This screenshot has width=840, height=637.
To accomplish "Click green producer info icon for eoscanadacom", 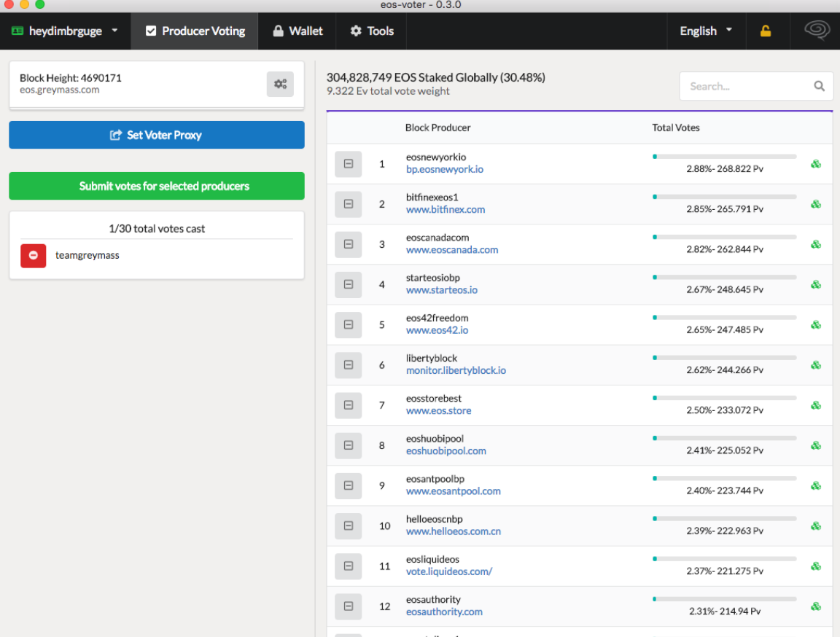I will 816,244.
